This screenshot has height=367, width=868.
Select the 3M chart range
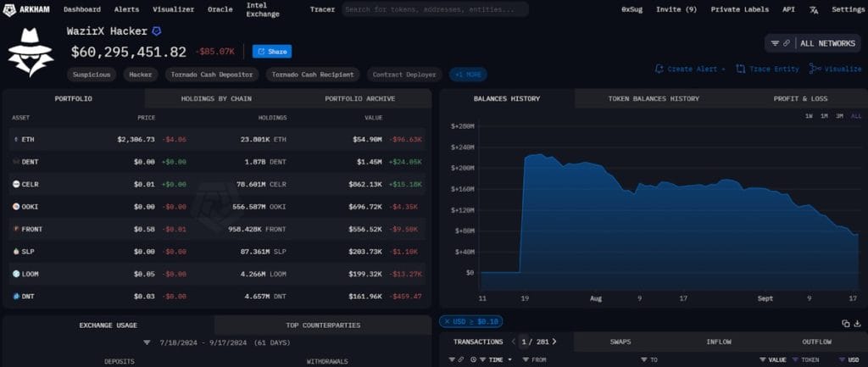[x=839, y=116]
